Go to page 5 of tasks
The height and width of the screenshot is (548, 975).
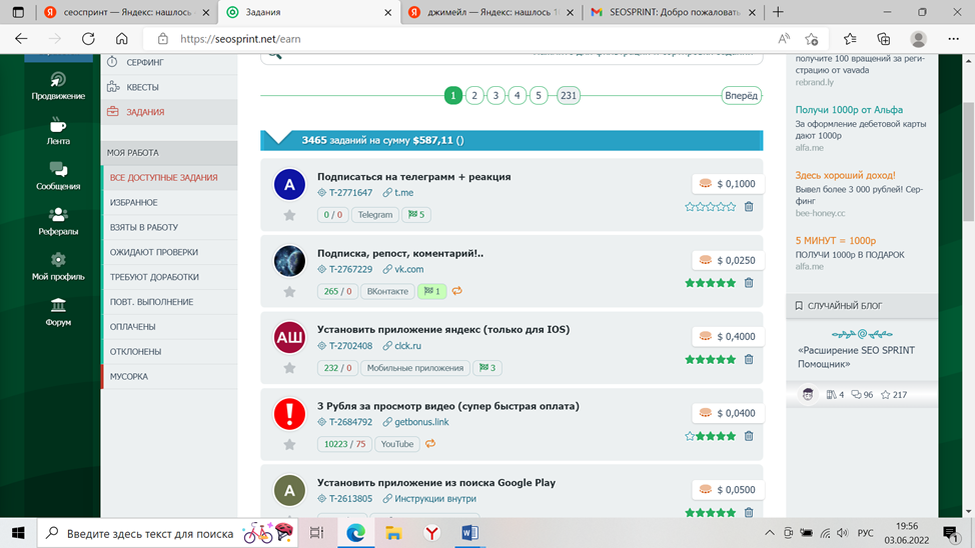tap(538, 96)
